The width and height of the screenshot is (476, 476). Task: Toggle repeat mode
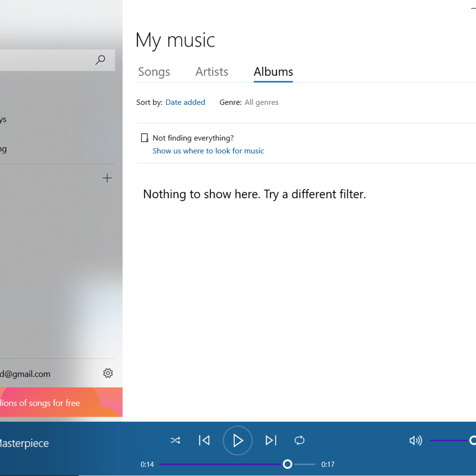point(299,440)
